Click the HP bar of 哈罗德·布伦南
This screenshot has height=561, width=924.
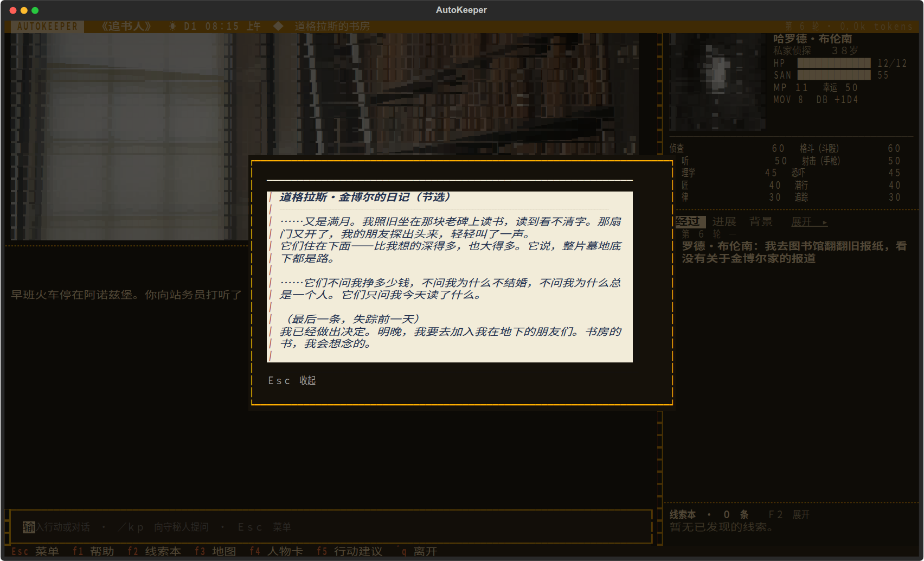coord(834,63)
